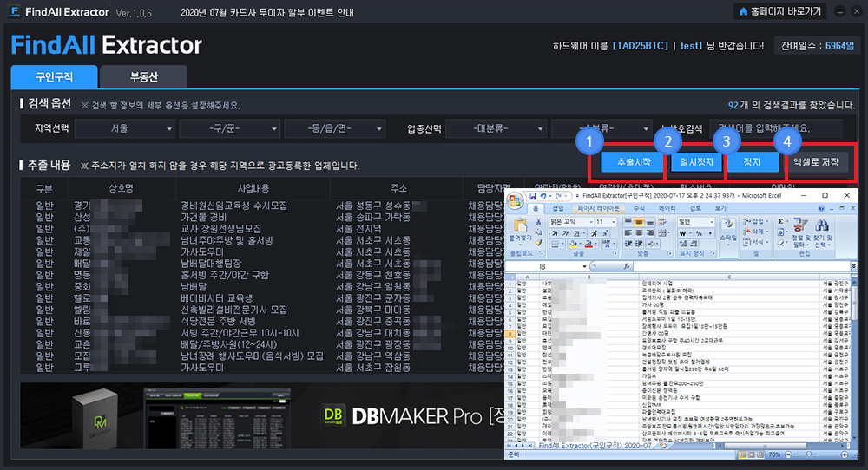This screenshot has height=470, width=868.
Task: Undo using Excel quick-access toolbar arrow
Action: tap(543, 196)
